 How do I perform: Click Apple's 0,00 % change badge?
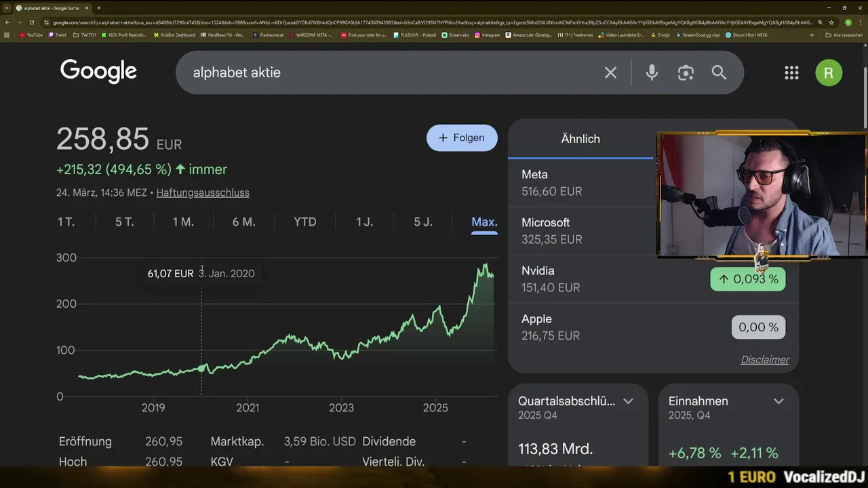[758, 327]
